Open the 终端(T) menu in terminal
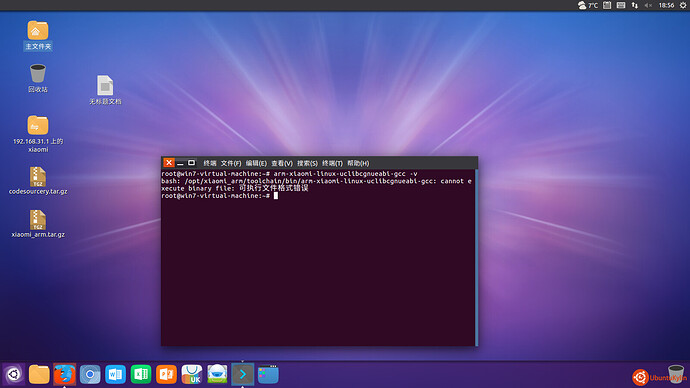 coord(332,163)
